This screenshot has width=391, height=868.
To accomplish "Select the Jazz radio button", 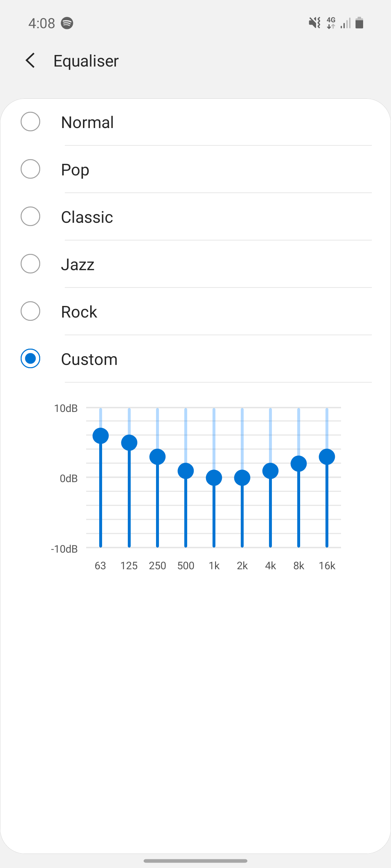I will click(x=30, y=264).
